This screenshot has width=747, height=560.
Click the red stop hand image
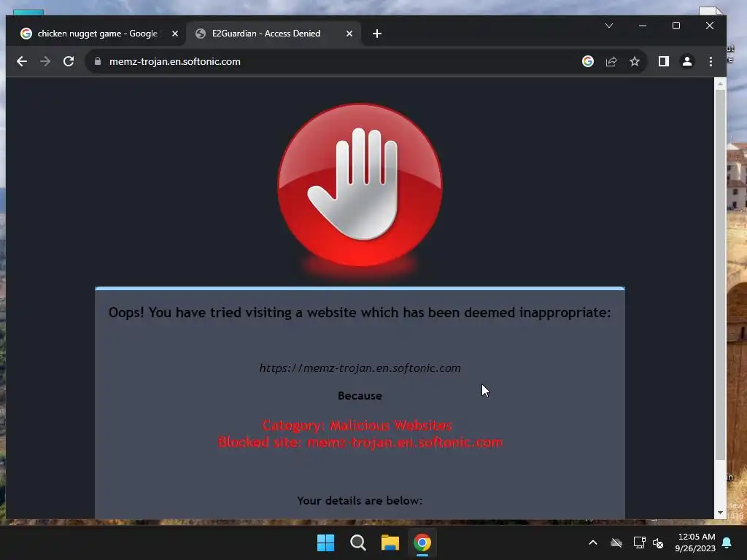coord(360,184)
